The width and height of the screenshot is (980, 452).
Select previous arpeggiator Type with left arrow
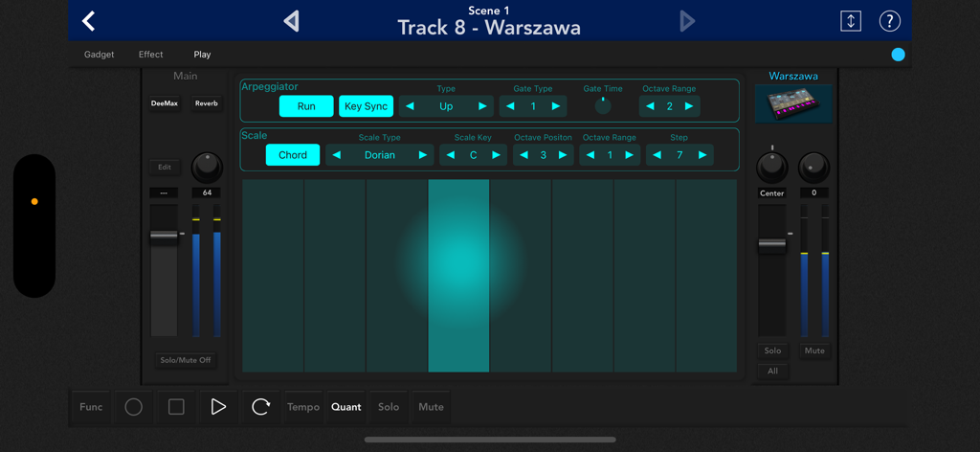(x=410, y=106)
